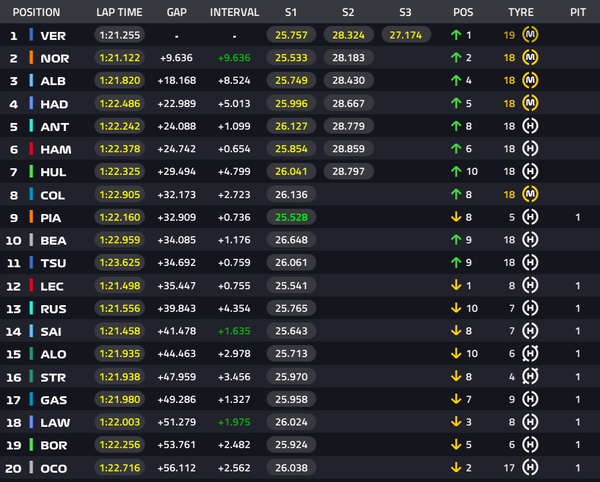The width and height of the screenshot is (600, 482).
Task: Click the POSITION column header
Action: [36, 12]
